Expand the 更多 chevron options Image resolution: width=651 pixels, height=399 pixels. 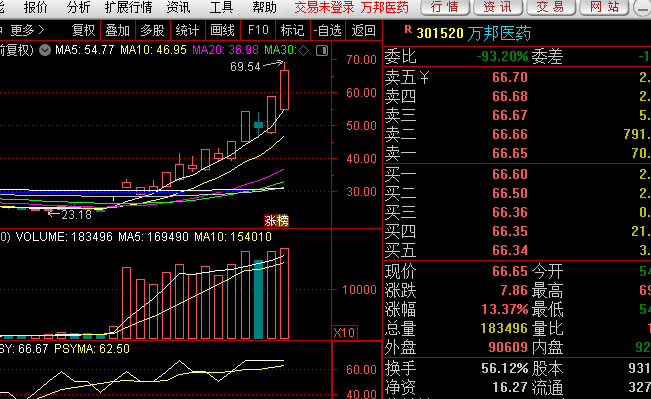27,30
